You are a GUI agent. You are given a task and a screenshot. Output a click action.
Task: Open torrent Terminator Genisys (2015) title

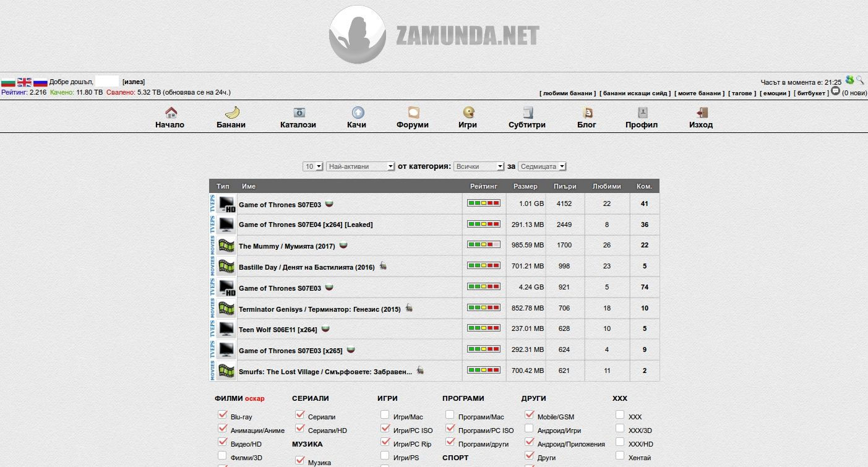tap(320, 309)
